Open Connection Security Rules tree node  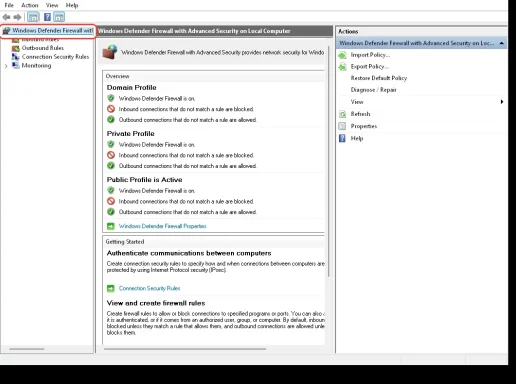55,57
